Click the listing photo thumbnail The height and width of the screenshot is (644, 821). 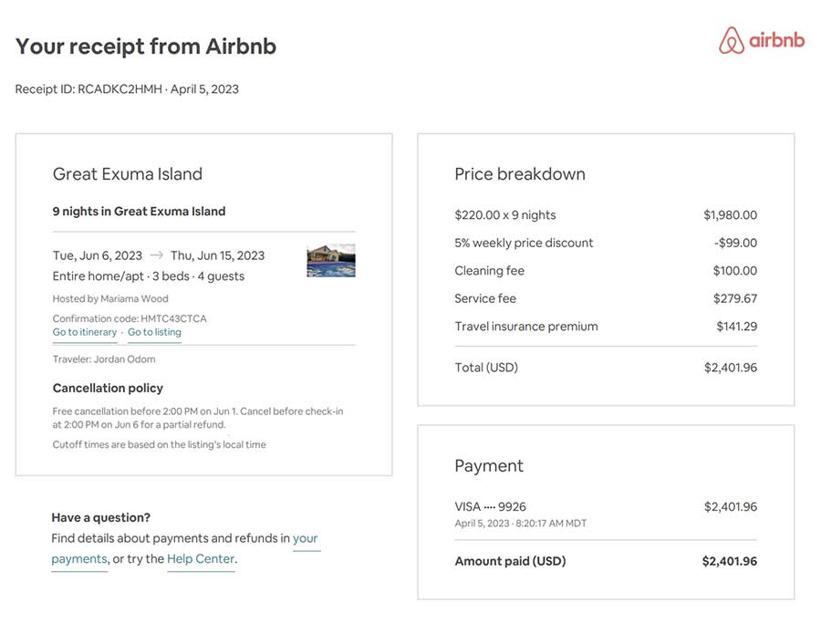click(331, 260)
